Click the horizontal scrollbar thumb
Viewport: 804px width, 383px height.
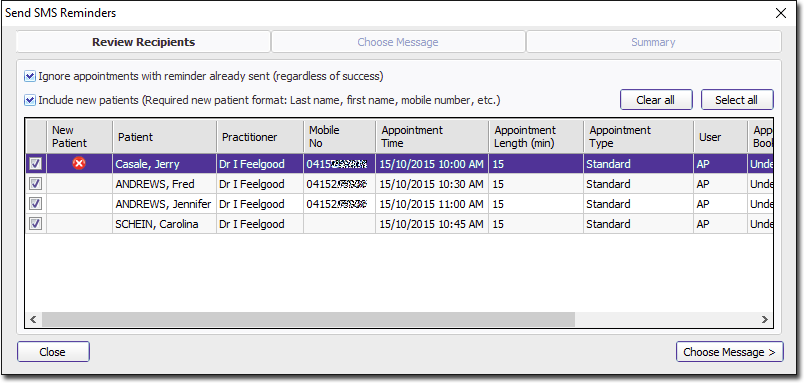[309, 319]
